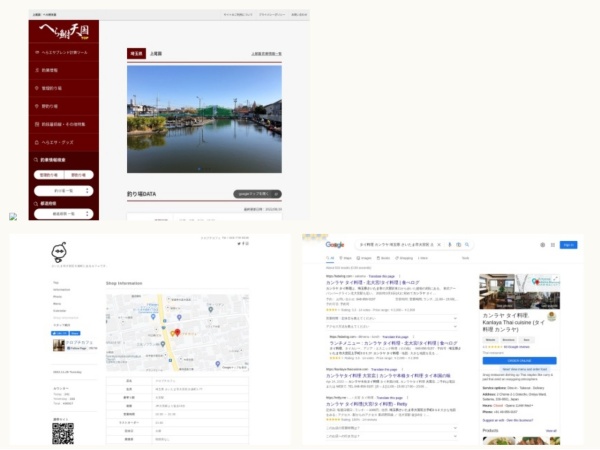The width and height of the screenshot is (600, 450).
Task: Click the blue carousel dot on the pond photo
Action: (x=199, y=168)
